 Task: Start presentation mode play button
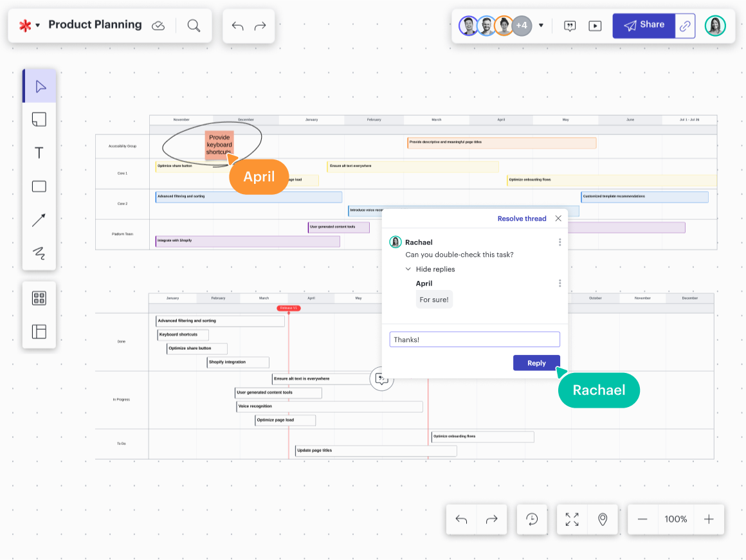point(595,26)
